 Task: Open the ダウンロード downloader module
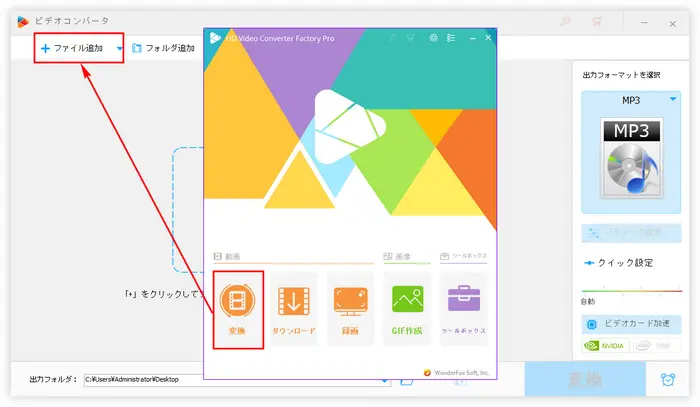[293, 309]
